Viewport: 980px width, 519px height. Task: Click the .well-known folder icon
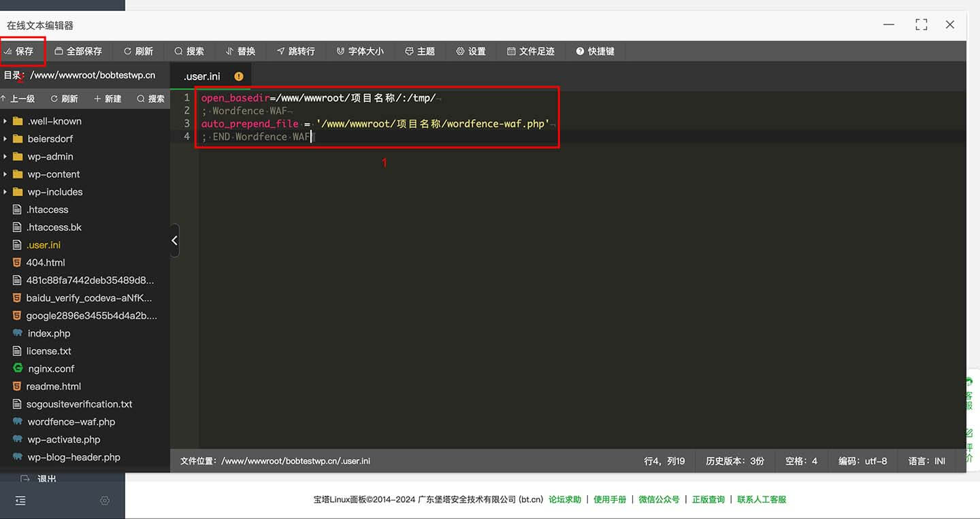[18, 121]
